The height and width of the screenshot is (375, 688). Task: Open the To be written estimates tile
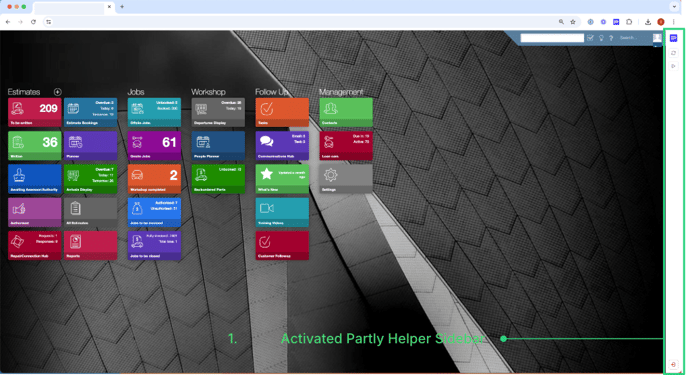tap(35, 112)
